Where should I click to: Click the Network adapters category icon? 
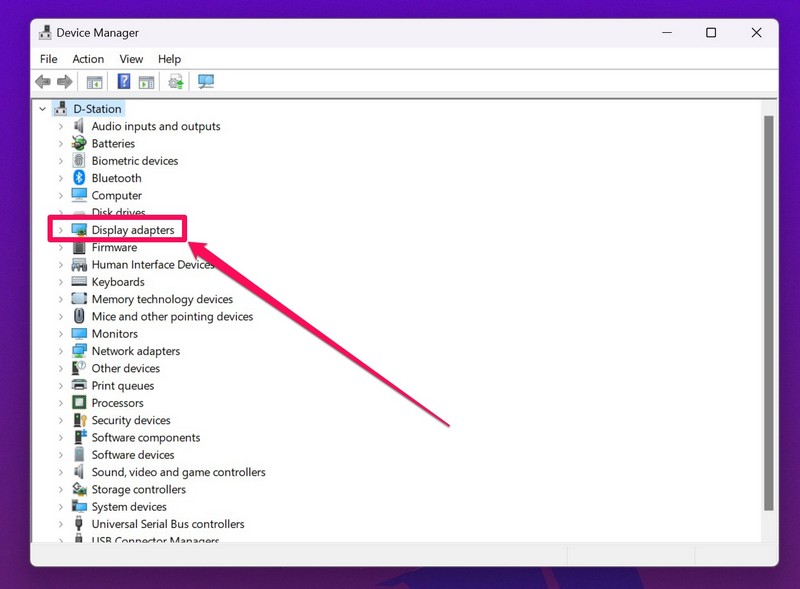(x=79, y=351)
